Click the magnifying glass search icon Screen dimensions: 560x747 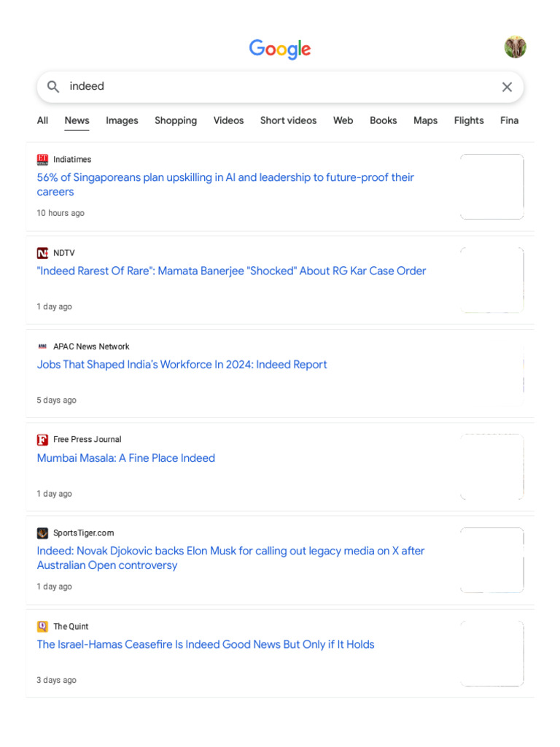pos(52,87)
